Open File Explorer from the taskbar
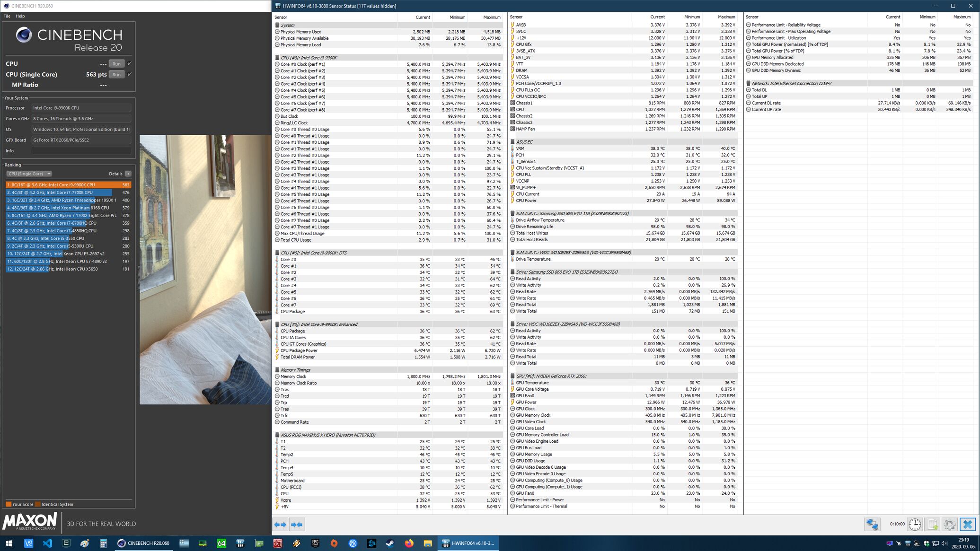The height and width of the screenshot is (551, 980). click(428, 543)
